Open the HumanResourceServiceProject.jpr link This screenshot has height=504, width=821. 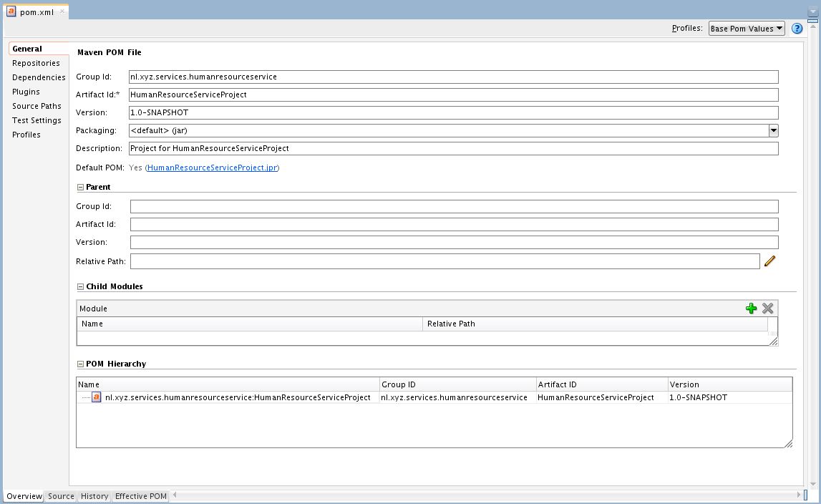click(212, 168)
